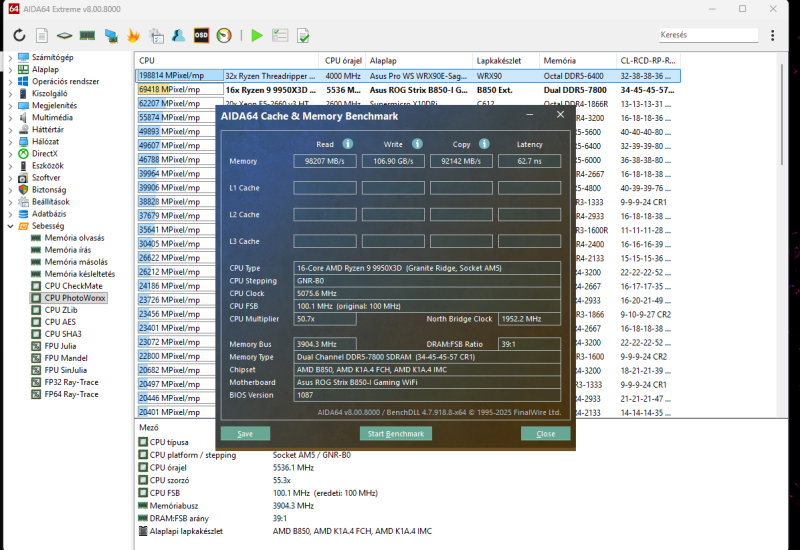
Task: Sort by the CPU órajel column header
Action: (342, 61)
